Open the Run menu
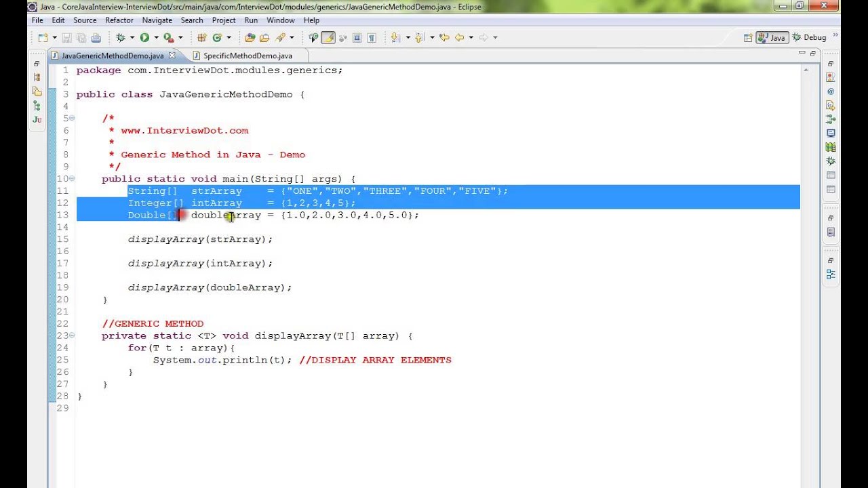 [x=251, y=20]
